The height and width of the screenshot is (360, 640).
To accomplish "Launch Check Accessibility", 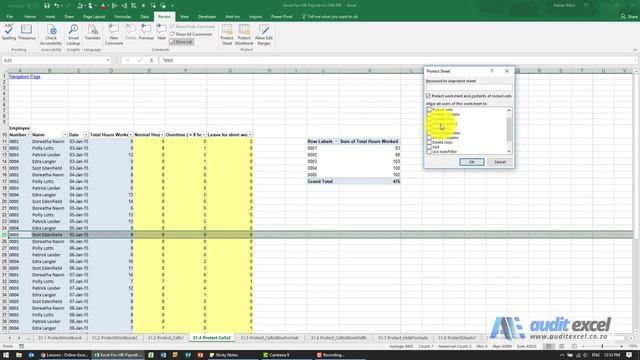I will tap(51, 35).
